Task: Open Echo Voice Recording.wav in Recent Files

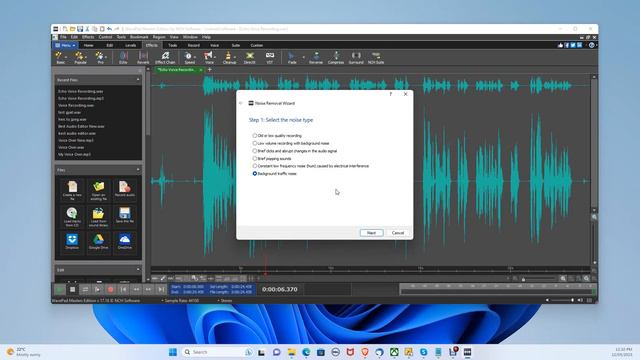Action: click(80, 91)
